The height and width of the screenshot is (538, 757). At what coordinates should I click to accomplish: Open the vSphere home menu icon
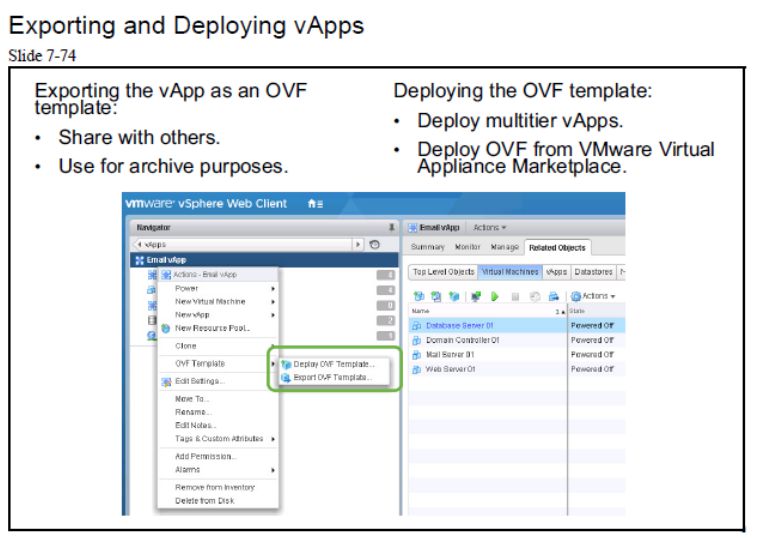coord(315,204)
